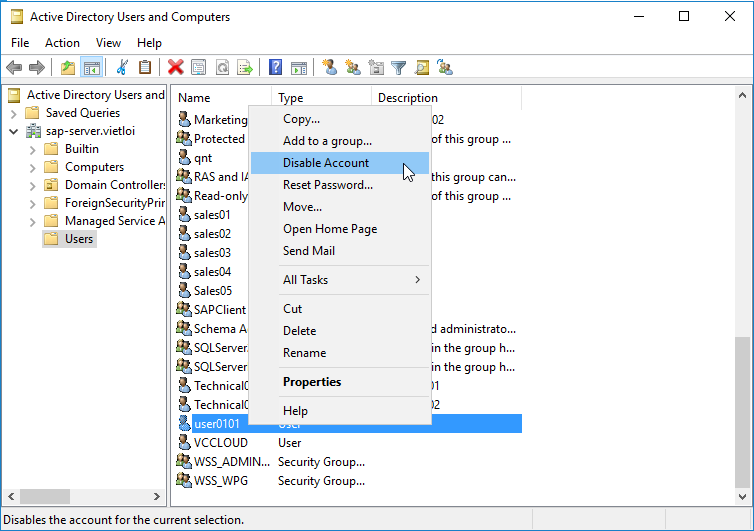
Task: Open the View menu
Action: [108, 43]
